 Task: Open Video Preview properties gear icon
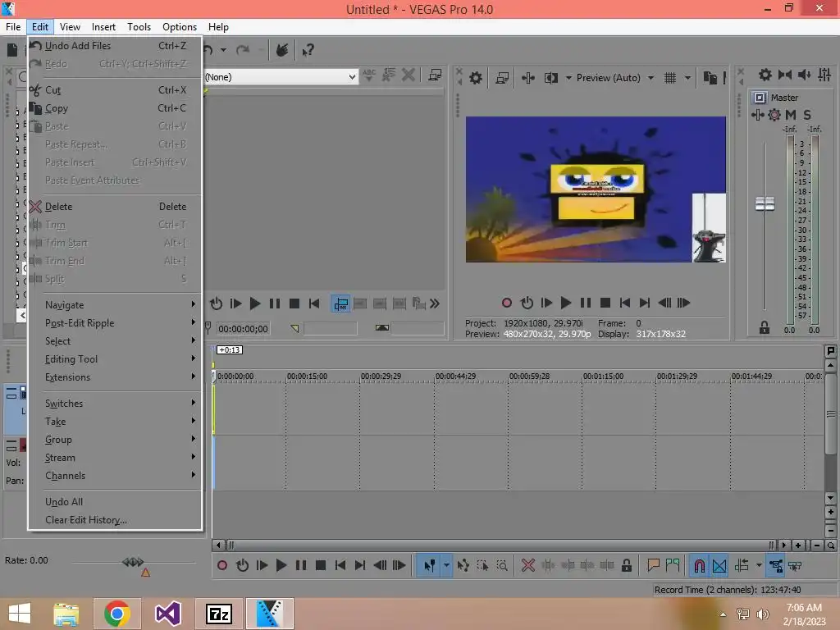pyautogui.click(x=475, y=78)
